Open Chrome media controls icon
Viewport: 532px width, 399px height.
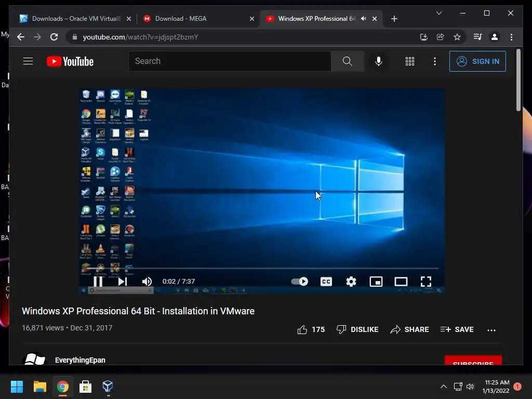[478, 37]
